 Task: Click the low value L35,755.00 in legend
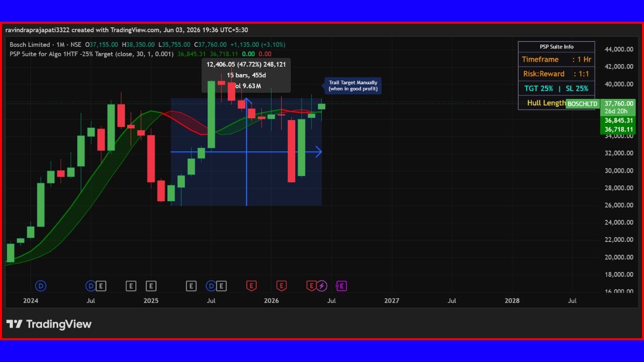[174, 45]
